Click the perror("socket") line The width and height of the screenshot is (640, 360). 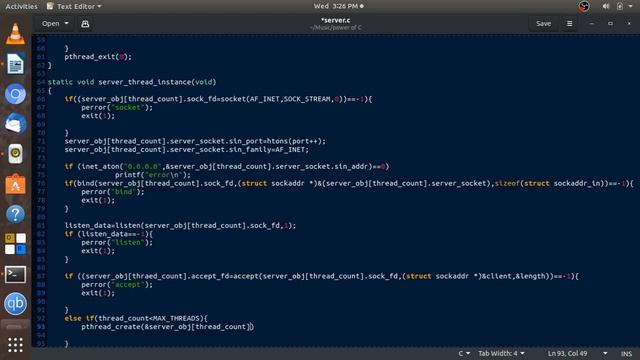[x=117, y=107]
